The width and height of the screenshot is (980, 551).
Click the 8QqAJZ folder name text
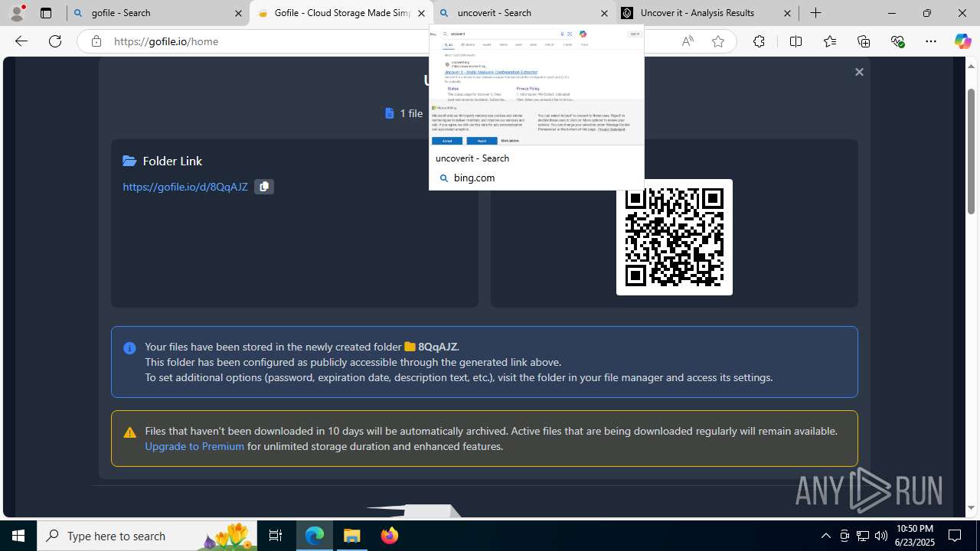click(x=438, y=347)
